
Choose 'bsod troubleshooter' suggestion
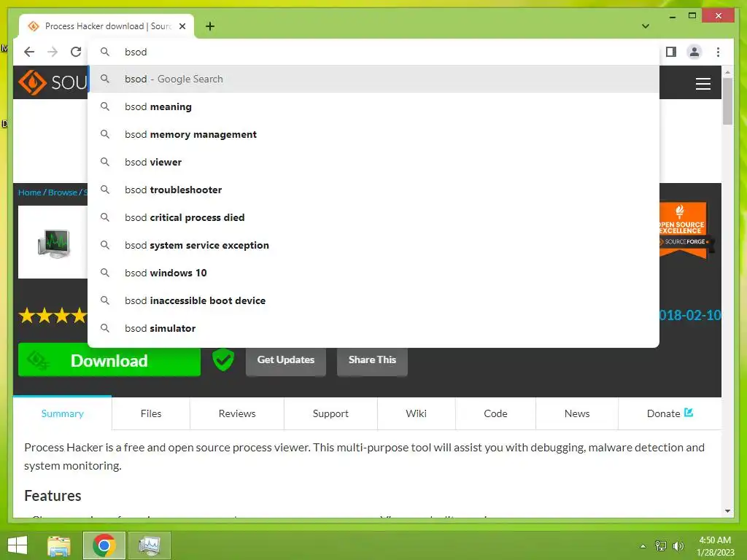click(373, 190)
